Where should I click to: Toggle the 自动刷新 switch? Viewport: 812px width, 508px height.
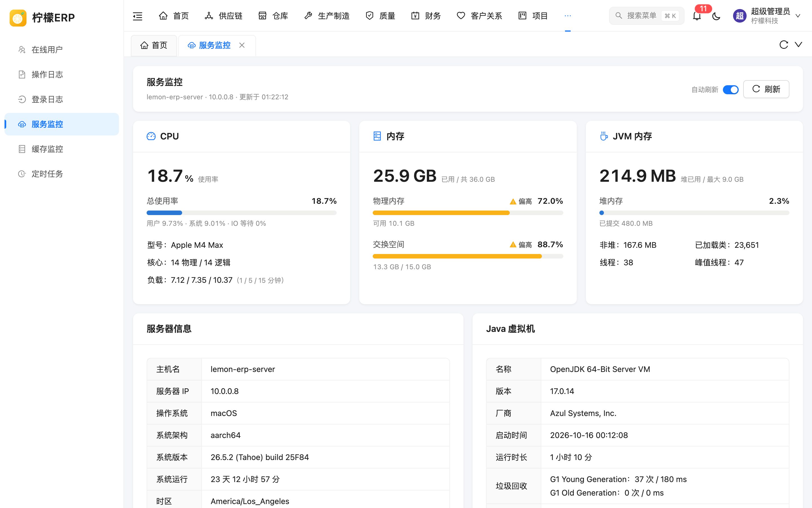pos(731,90)
